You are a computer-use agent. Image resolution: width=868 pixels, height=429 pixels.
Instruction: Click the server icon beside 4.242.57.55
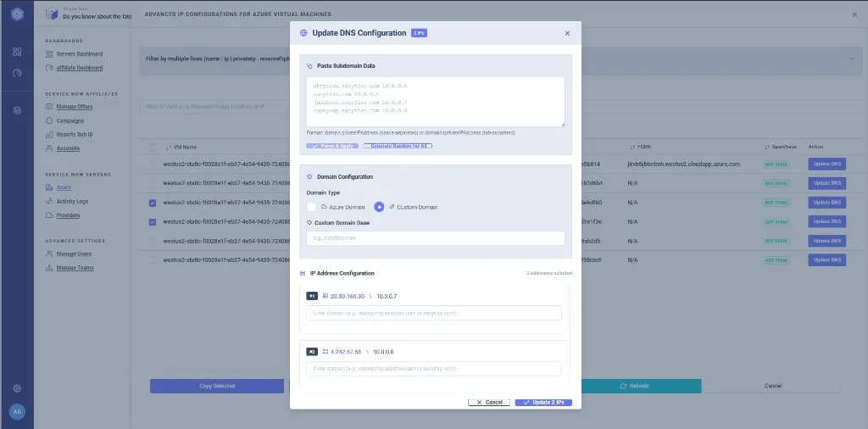pos(325,352)
